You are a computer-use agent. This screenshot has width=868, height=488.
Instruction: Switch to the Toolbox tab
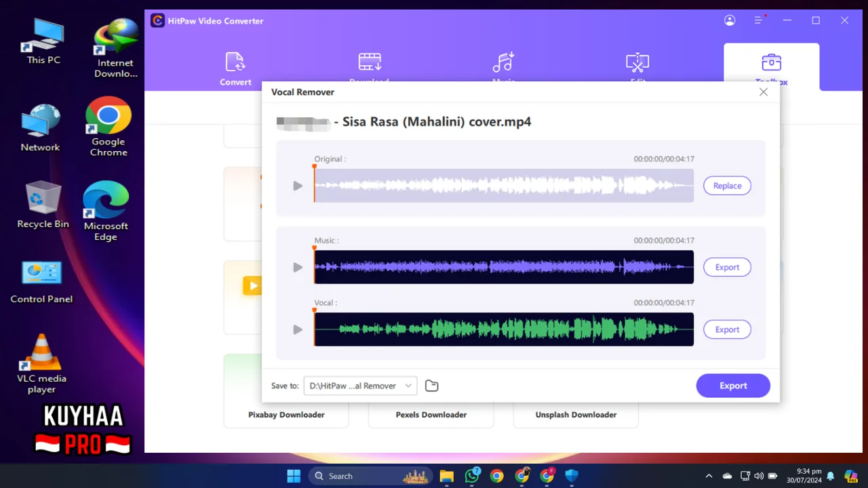coord(771,67)
